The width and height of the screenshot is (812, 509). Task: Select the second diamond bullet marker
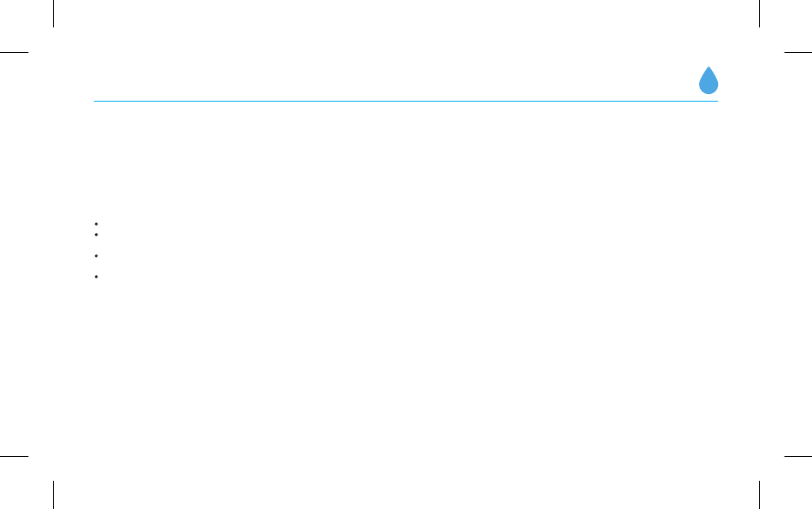[97, 235]
